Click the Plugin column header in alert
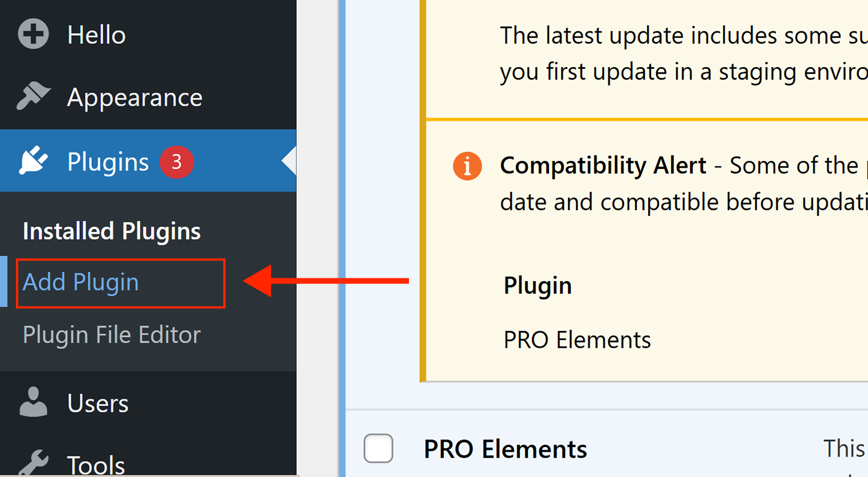 coord(538,286)
